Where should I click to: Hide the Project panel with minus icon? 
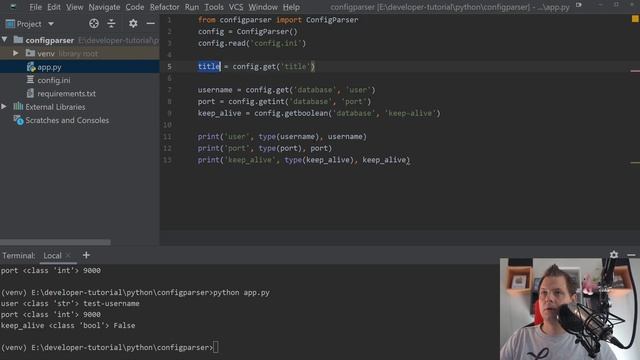click(x=151, y=24)
